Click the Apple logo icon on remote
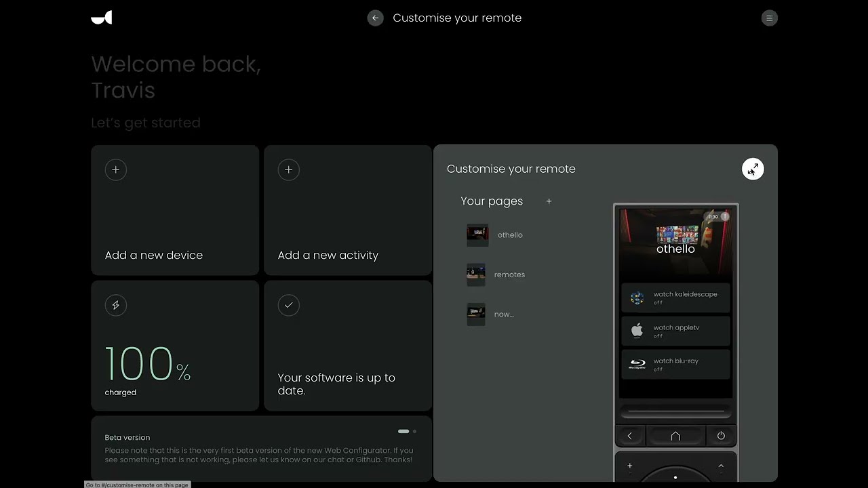868x488 pixels. click(637, 330)
